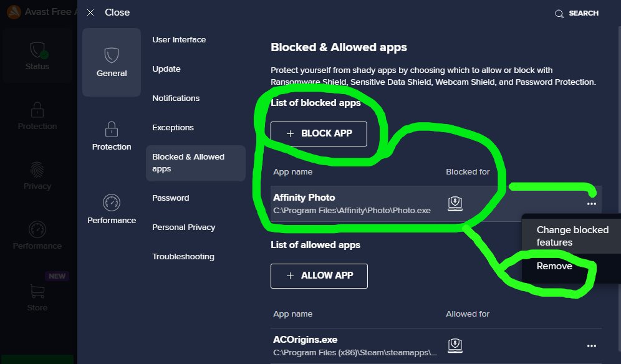Click ACOrigins.exe allowed-for shield icon
This screenshot has width=621, height=364.
455,345
